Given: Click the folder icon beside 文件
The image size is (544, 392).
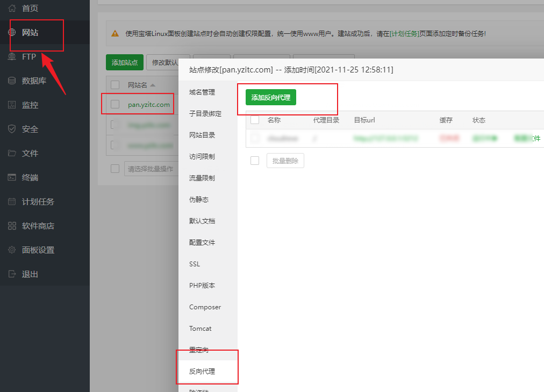Looking at the screenshot, I should pyautogui.click(x=12, y=154).
